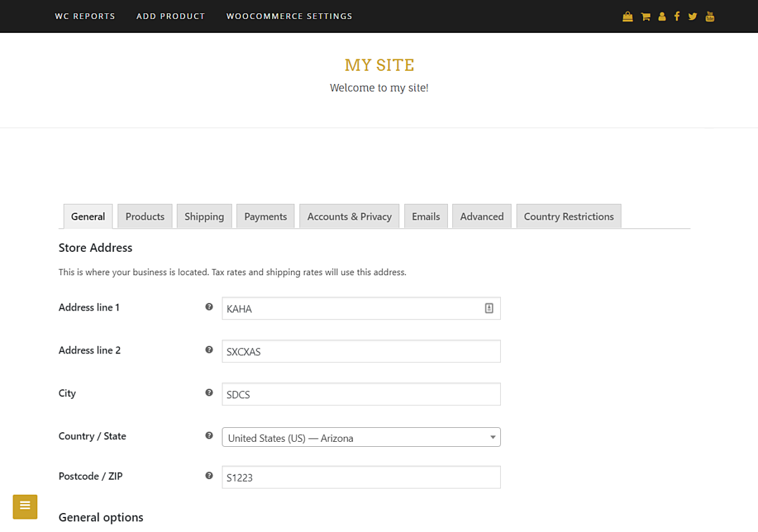The height and width of the screenshot is (532, 758).
Task: Switch to the Accounts & Privacy tab
Action: 349,216
